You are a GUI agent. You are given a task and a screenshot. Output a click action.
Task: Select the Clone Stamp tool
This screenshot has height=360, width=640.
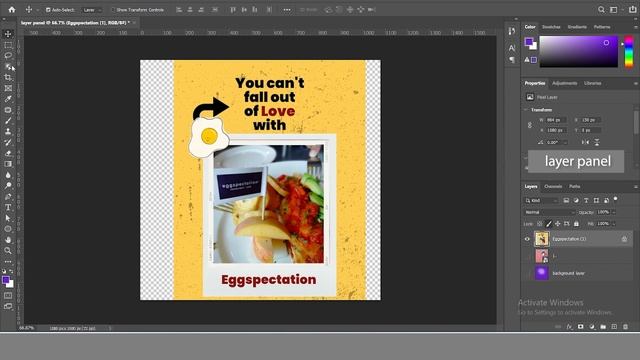[x=8, y=131]
